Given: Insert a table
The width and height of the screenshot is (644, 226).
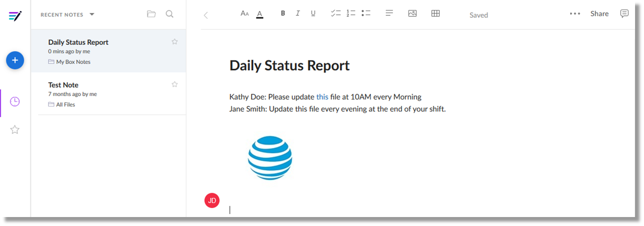Looking at the screenshot, I should click(435, 13).
